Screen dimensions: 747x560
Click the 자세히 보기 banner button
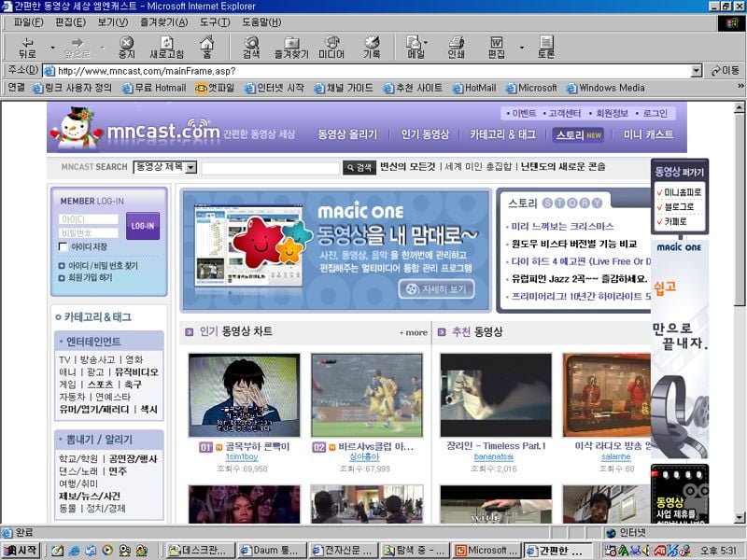[x=436, y=289]
